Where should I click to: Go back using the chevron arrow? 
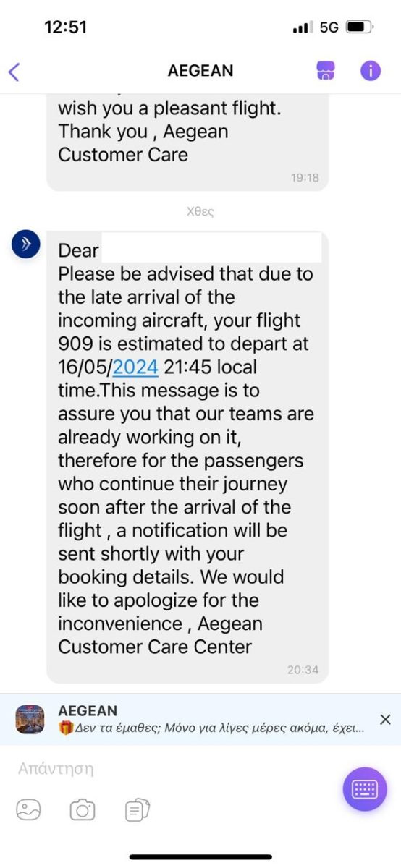click(14, 72)
